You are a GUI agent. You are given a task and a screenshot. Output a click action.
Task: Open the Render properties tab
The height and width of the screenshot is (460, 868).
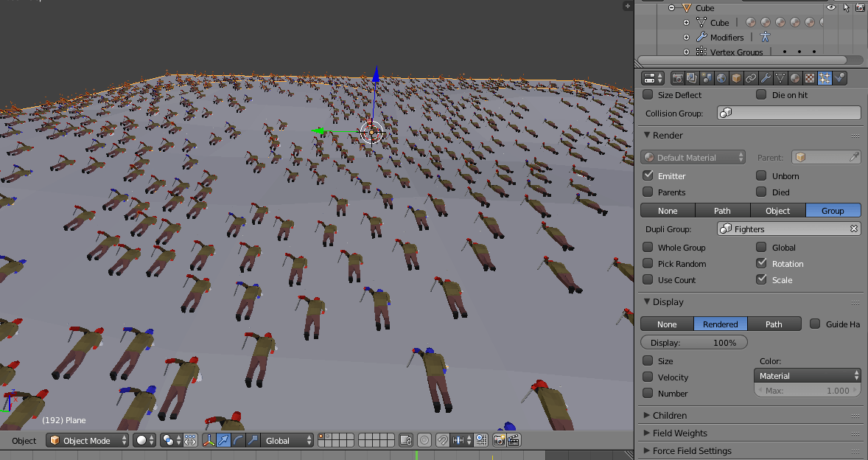pyautogui.click(x=679, y=77)
